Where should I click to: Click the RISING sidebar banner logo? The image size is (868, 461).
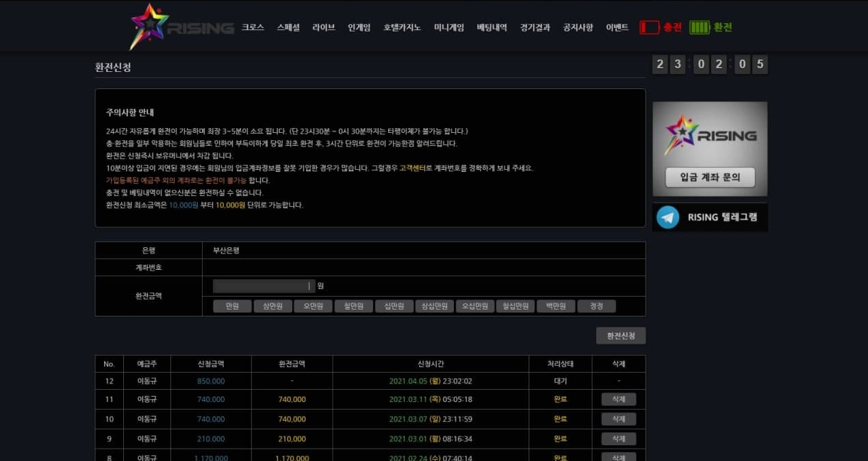pos(710,135)
